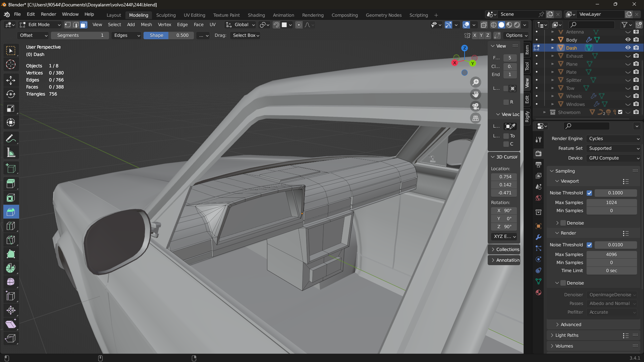This screenshot has width=644, height=362.
Task: Switch to face select mode
Action: (x=84, y=25)
